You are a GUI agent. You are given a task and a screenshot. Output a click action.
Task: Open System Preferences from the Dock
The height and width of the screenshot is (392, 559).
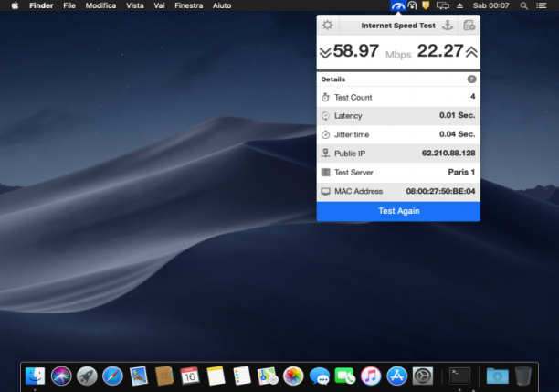[x=423, y=376]
